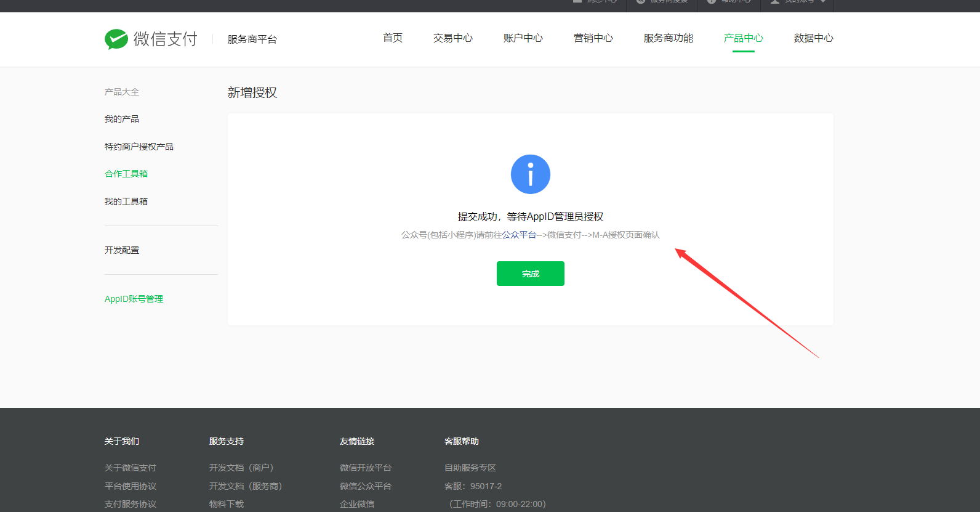Click the 完成 button
980x512 pixels.
tap(530, 274)
